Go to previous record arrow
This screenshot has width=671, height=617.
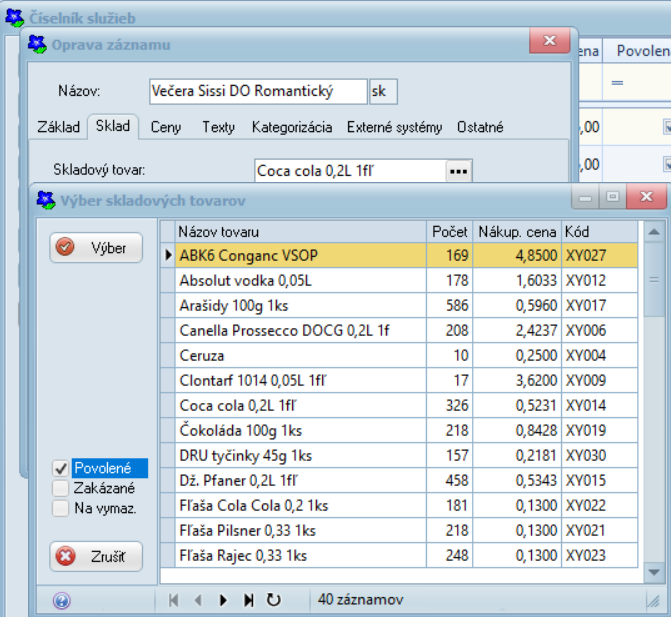pyautogui.click(x=198, y=600)
